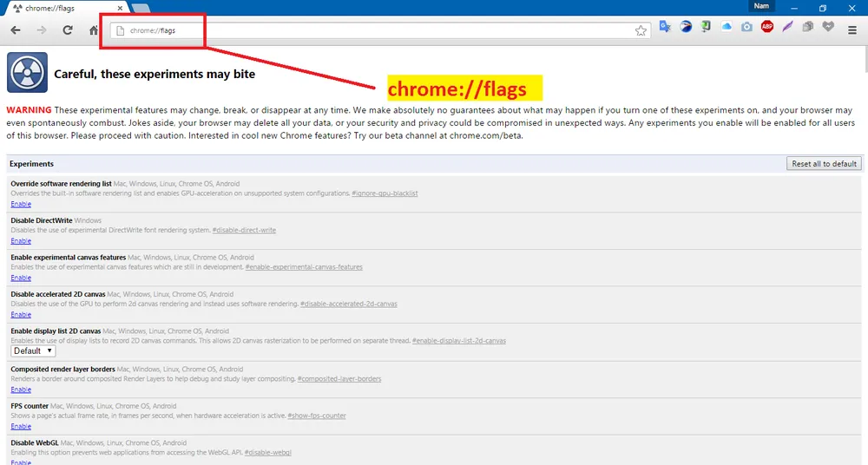The image size is (868, 465).
Task: Click the red WARNING text
Action: coord(29,110)
